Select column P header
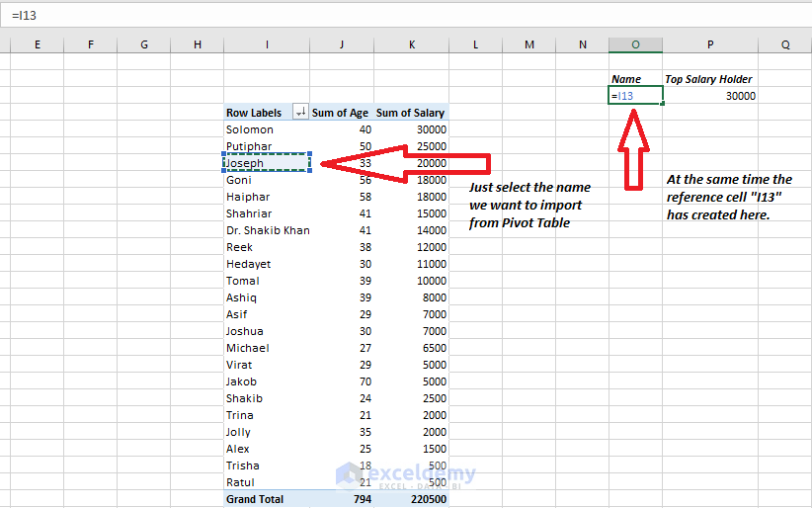Image resolution: width=812 pixels, height=508 pixels. click(x=710, y=44)
